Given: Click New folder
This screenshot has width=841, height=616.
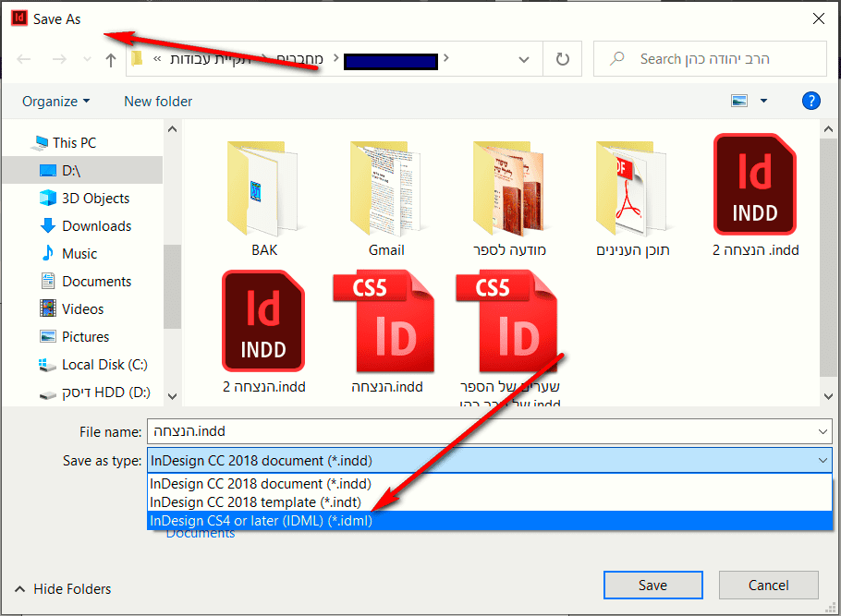Looking at the screenshot, I should click(x=158, y=102).
